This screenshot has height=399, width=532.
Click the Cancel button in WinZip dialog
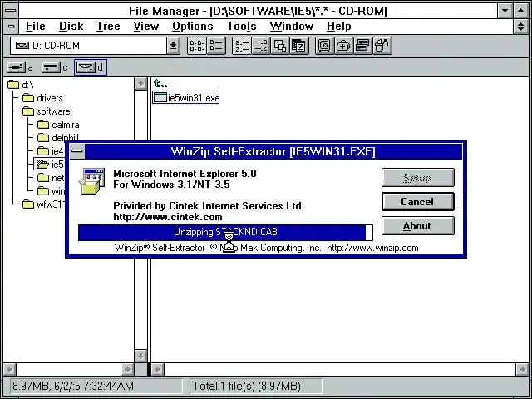[x=417, y=202]
